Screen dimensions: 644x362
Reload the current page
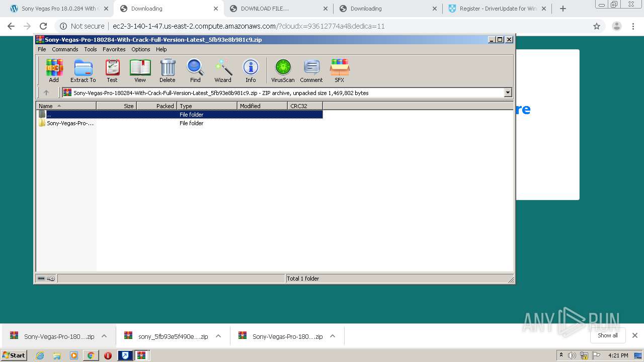pos(43,26)
